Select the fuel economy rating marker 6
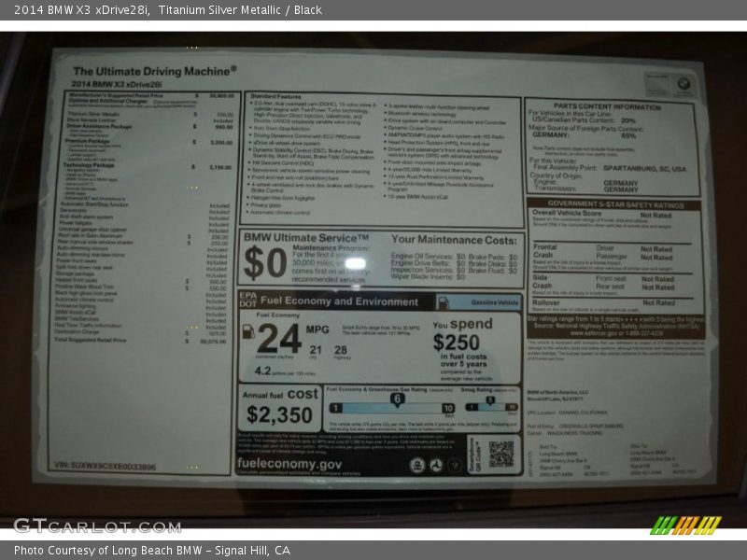Image resolution: width=747 pixels, height=560 pixels. click(x=398, y=399)
